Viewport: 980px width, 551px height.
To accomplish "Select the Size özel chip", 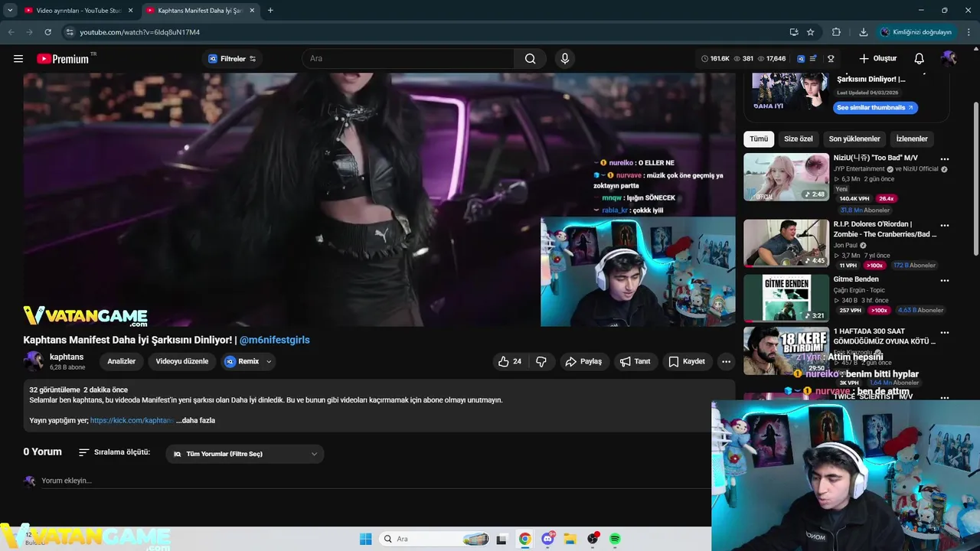I will tap(798, 139).
